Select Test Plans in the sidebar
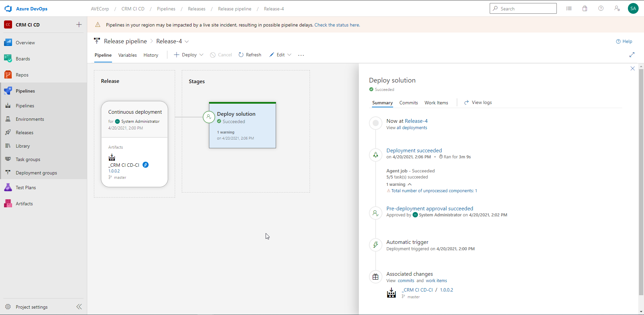This screenshot has width=644, height=315. (x=26, y=187)
